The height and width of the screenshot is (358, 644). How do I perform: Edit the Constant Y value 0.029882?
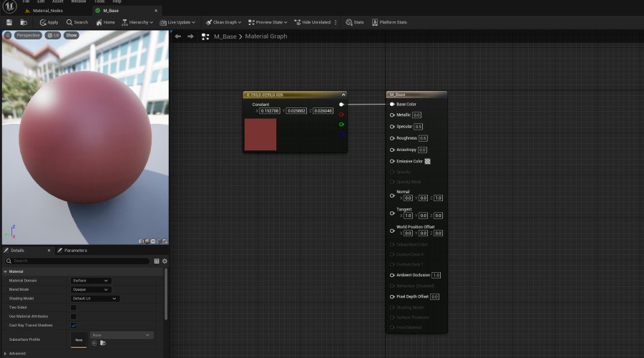coord(296,111)
